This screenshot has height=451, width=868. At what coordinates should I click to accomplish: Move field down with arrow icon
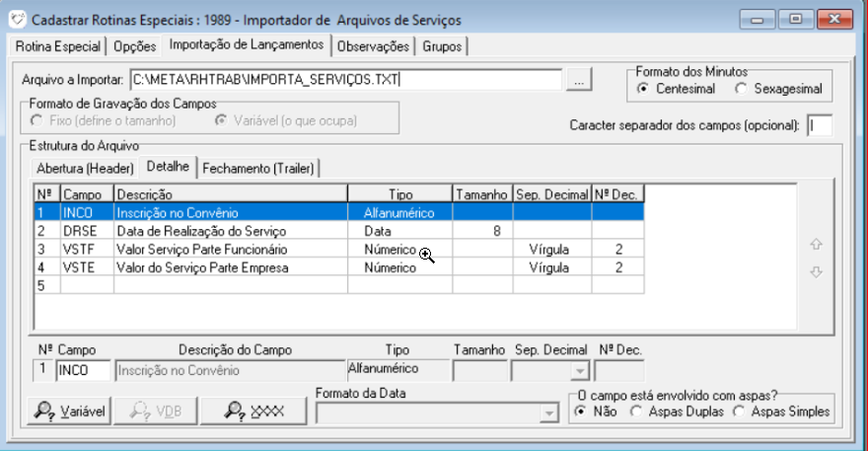[x=816, y=273]
